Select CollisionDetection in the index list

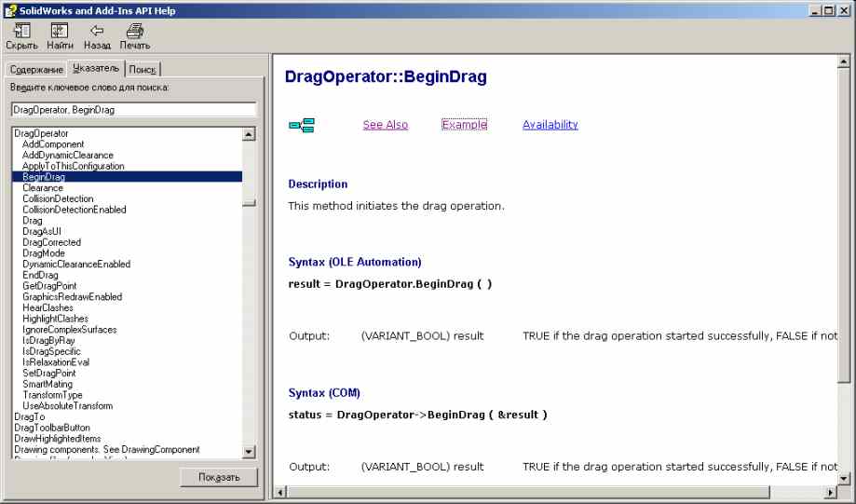pos(58,198)
